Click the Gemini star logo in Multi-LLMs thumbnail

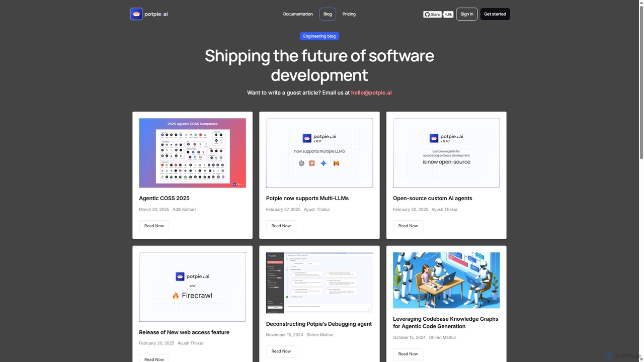point(324,163)
